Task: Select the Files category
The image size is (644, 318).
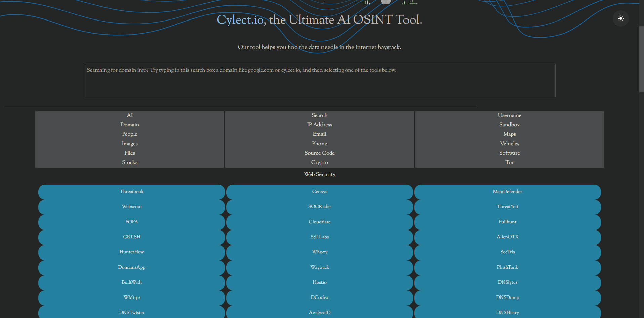Action: [130, 153]
